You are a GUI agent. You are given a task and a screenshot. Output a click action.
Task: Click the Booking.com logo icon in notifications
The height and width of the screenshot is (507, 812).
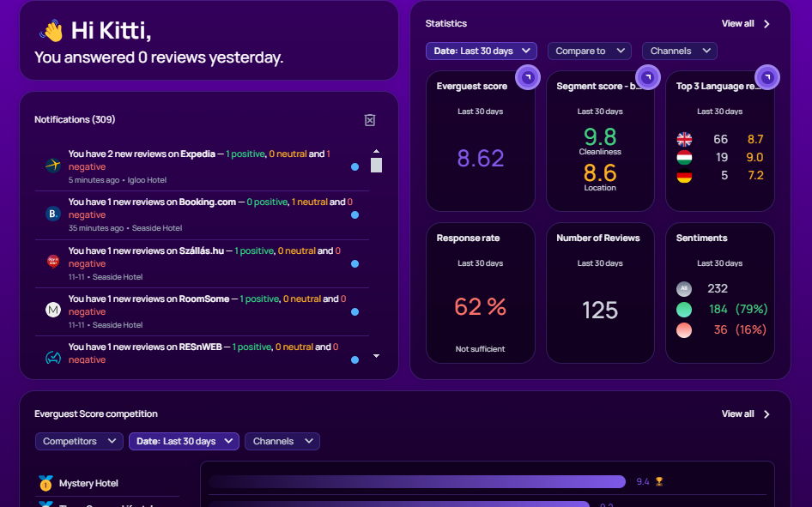53,214
